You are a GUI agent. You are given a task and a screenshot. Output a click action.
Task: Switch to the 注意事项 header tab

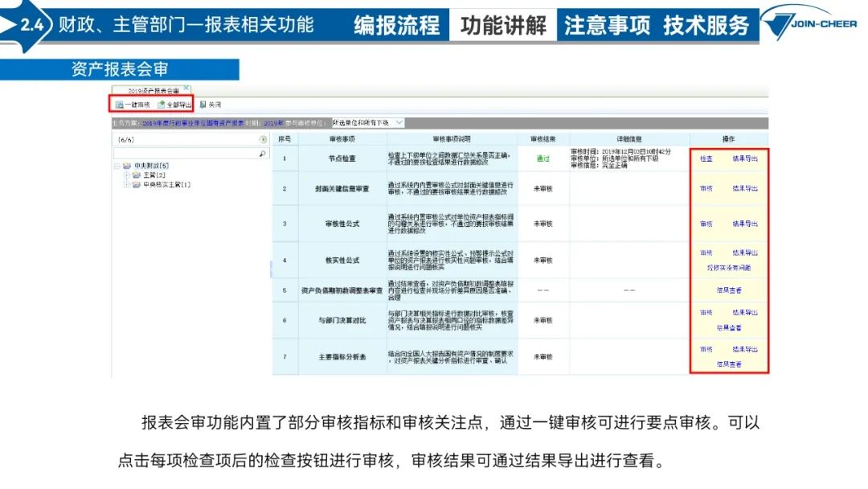[607, 25]
